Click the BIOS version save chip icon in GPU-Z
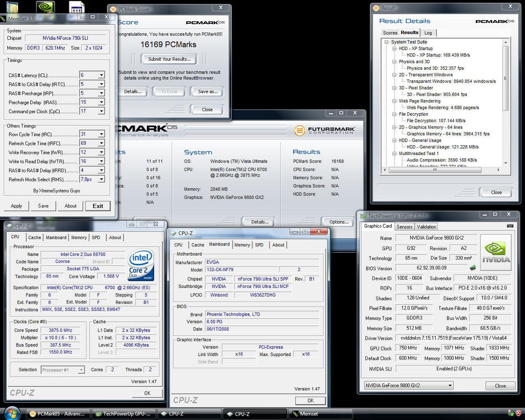 pos(473,268)
